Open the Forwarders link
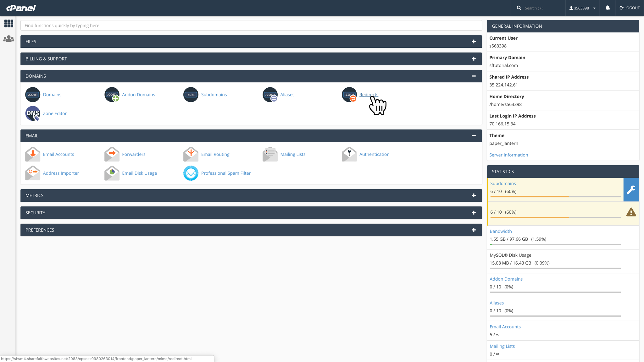The width and height of the screenshot is (644, 362). 134,154
